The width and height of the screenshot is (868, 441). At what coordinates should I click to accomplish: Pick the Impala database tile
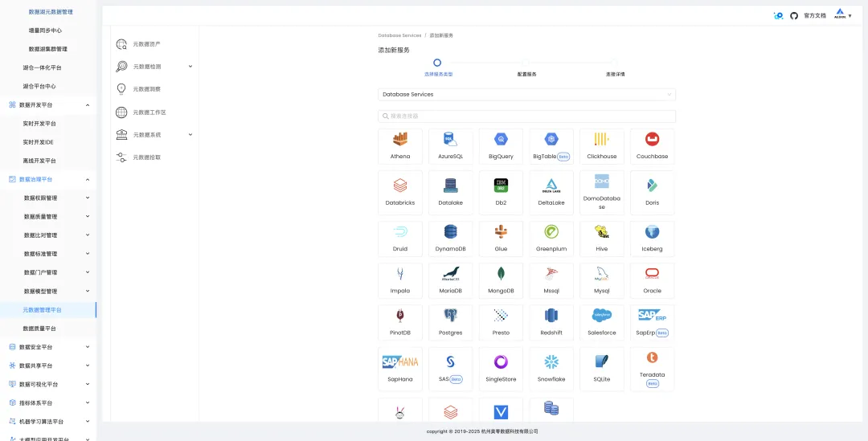pyautogui.click(x=400, y=281)
